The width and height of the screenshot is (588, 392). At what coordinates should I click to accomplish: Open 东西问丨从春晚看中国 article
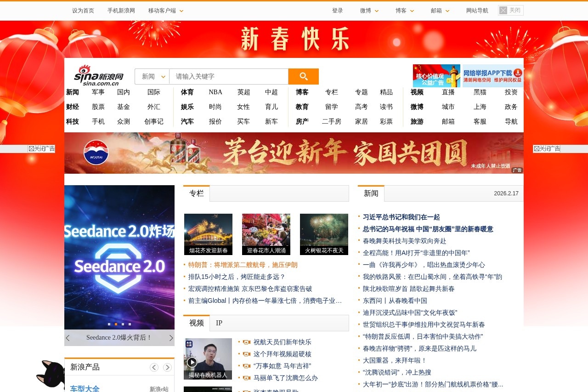point(395,301)
